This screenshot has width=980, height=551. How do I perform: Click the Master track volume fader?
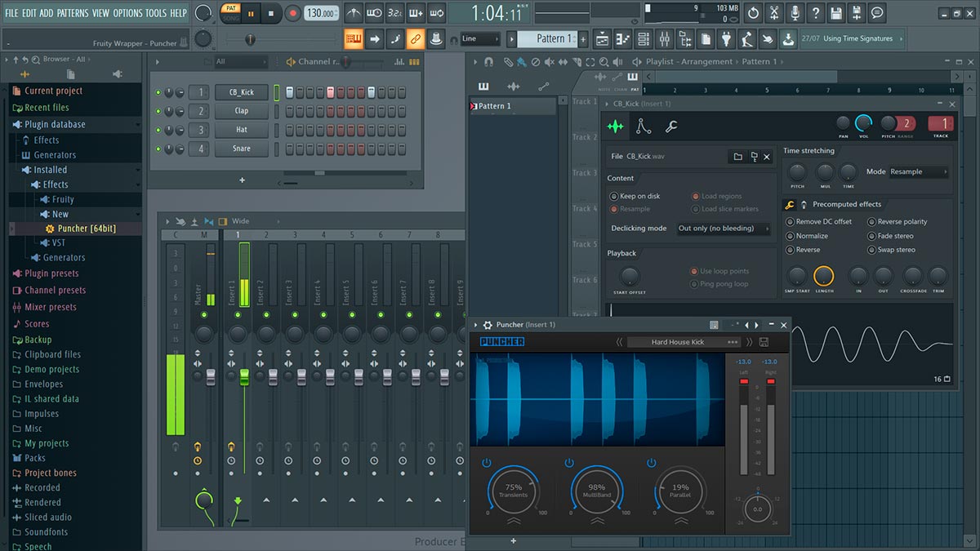click(211, 375)
